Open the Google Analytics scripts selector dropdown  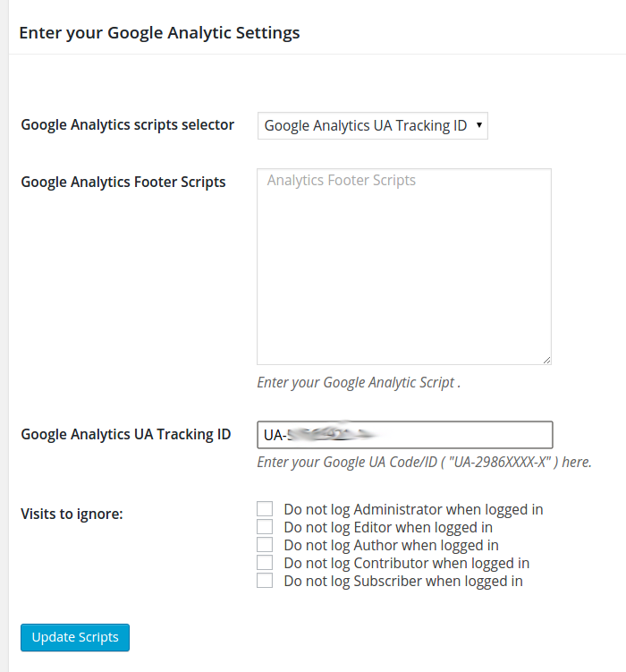(372, 126)
